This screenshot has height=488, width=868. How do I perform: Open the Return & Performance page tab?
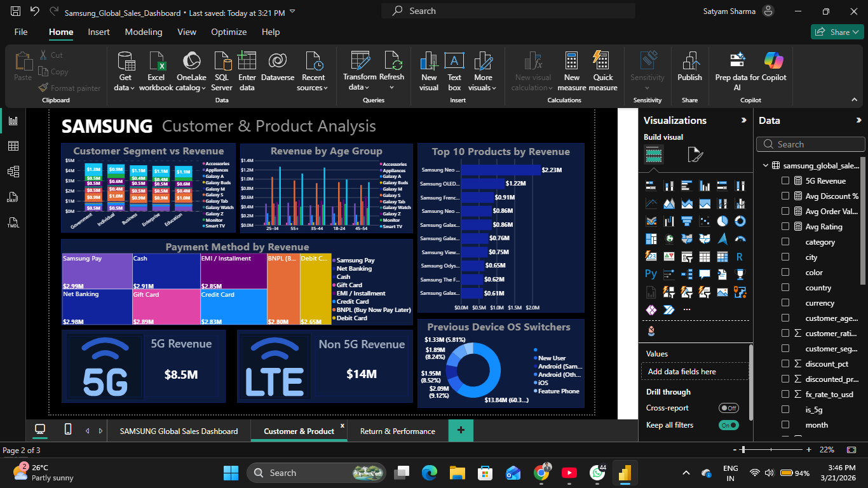click(398, 431)
